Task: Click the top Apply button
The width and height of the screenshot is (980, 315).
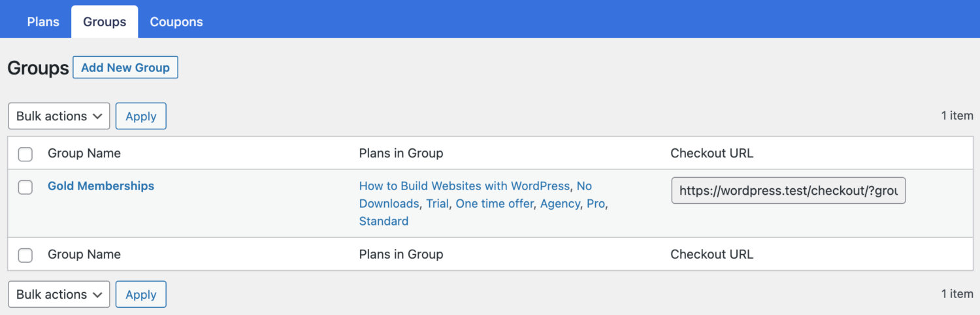Action: tap(141, 116)
